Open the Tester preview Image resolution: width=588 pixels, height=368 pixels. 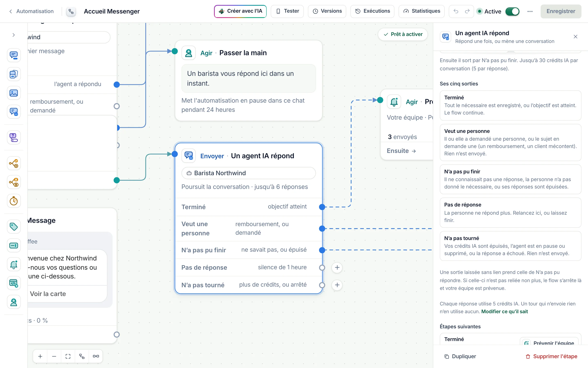coord(287,11)
